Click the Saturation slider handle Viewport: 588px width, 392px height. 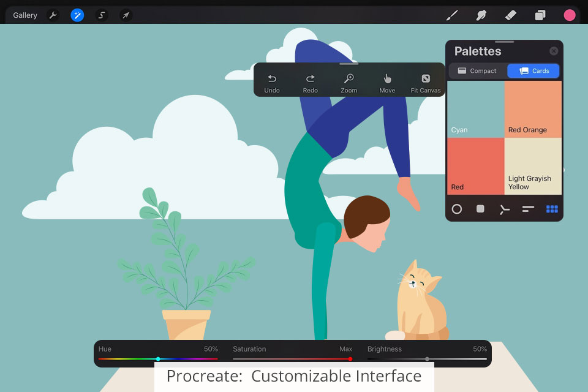pos(350,359)
